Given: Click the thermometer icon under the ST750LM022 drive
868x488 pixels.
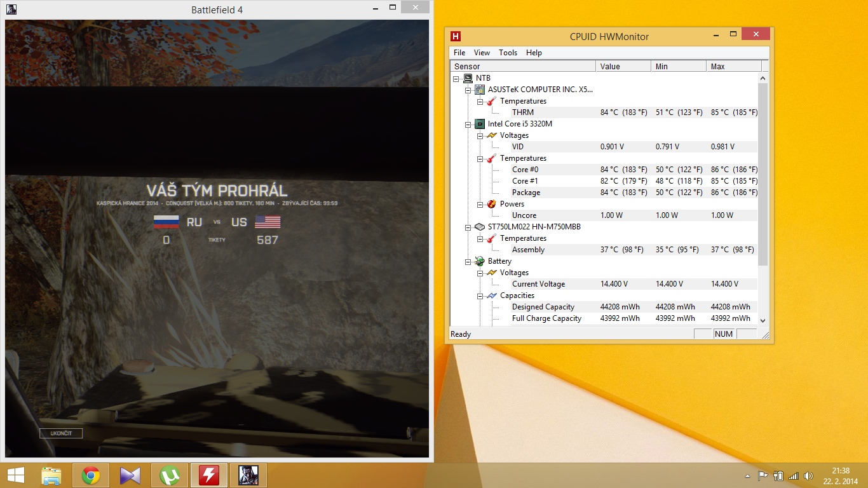Looking at the screenshot, I should [492, 238].
